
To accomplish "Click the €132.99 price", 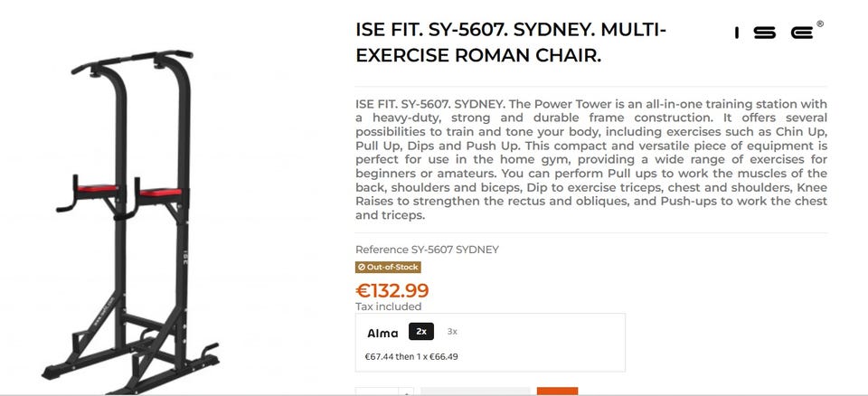I will (x=392, y=290).
